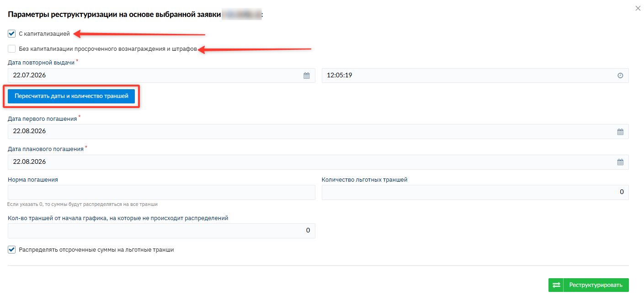This screenshot has height=302, width=644.
Task: Click the "Дата повторной выдачи" label
Action: 41,62
